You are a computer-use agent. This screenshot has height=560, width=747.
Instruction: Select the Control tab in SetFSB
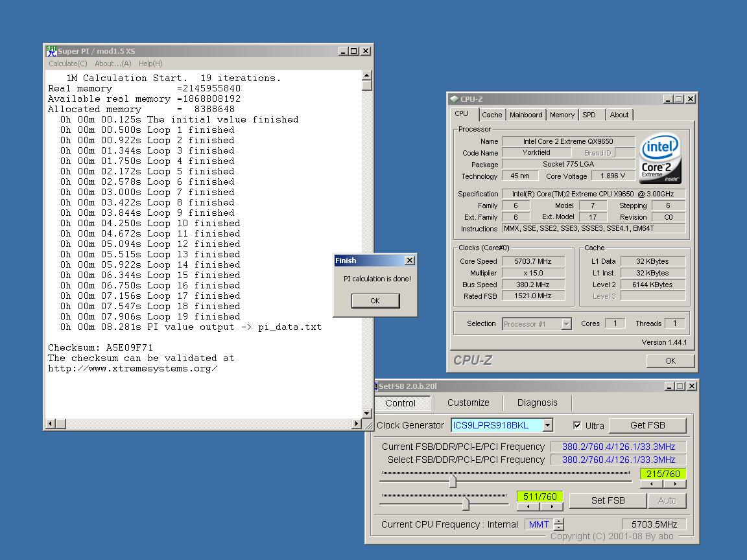[x=401, y=403]
